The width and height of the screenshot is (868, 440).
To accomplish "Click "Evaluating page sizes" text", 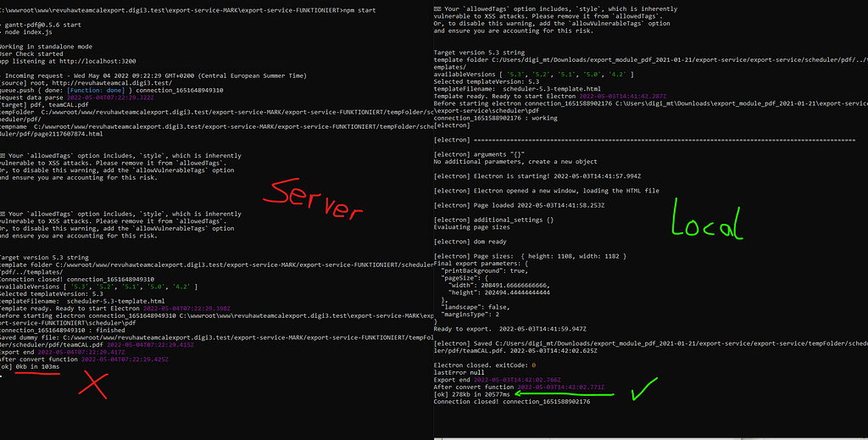I will [x=471, y=227].
